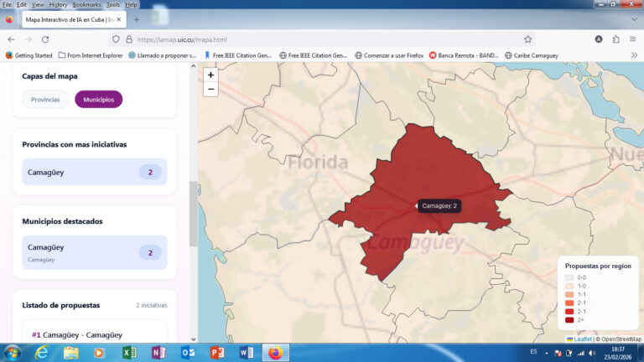Zoom in on the map
The height and width of the screenshot is (362, 644).
210,75
